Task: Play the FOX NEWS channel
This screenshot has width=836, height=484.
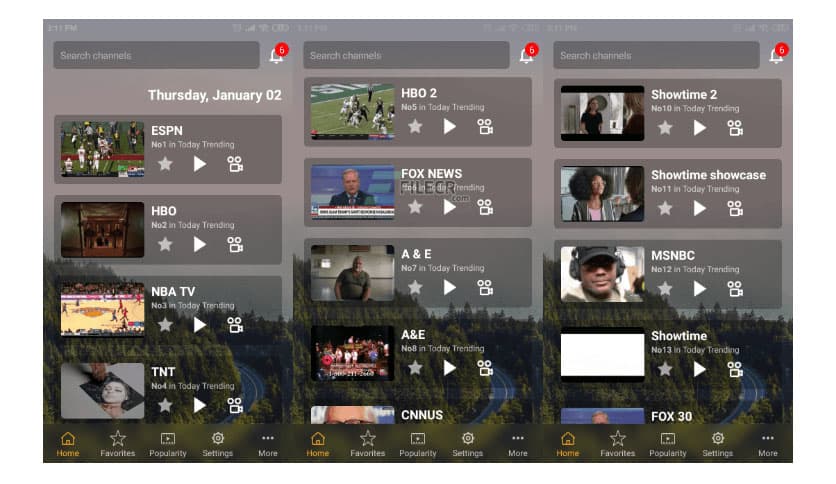Action: [449, 207]
